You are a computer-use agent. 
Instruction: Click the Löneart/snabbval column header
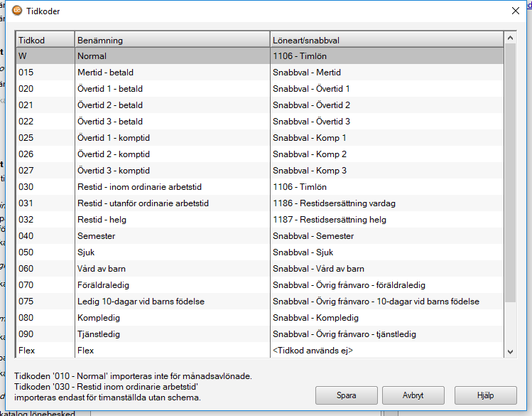pyautogui.click(x=386, y=39)
